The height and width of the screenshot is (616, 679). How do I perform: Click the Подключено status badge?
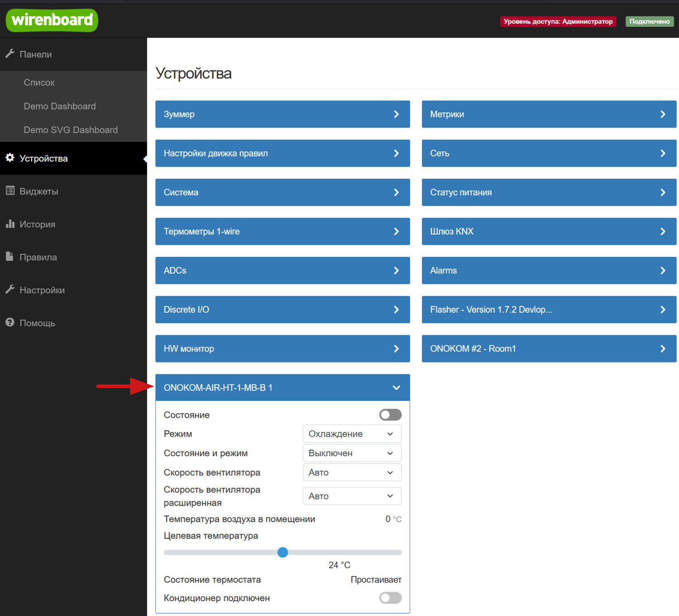[x=650, y=21]
